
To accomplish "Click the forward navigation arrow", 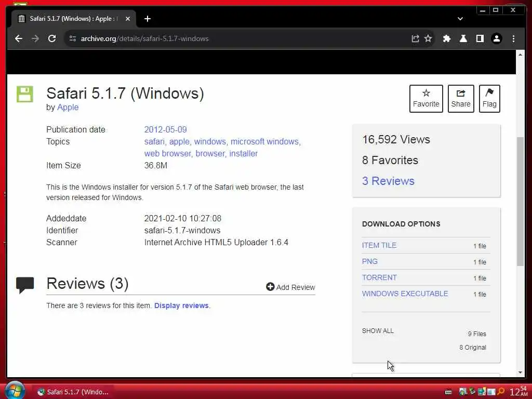I will pyautogui.click(x=35, y=38).
